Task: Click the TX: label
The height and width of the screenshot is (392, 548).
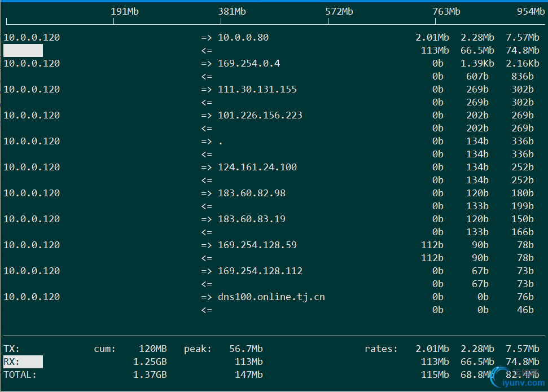Action: tap(12, 349)
